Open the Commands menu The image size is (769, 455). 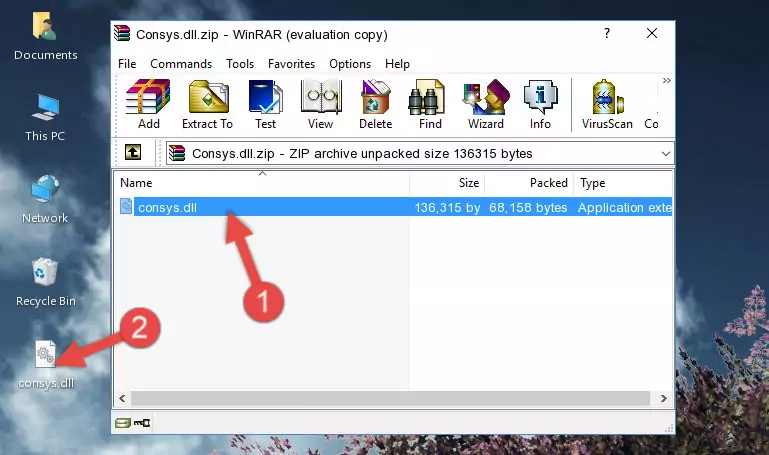[181, 64]
